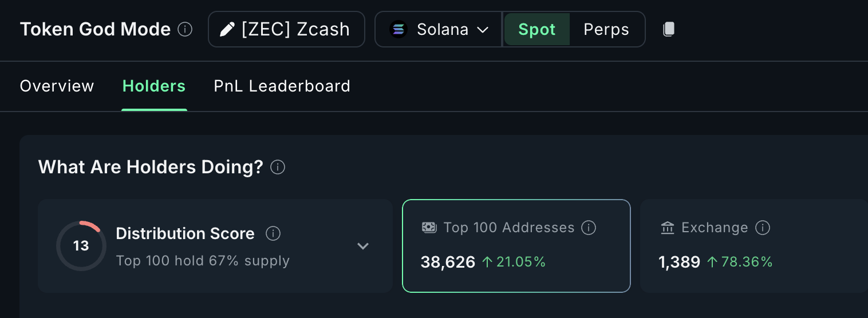
Task: Click the copy icon next to Perps
Action: [x=669, y=29]
